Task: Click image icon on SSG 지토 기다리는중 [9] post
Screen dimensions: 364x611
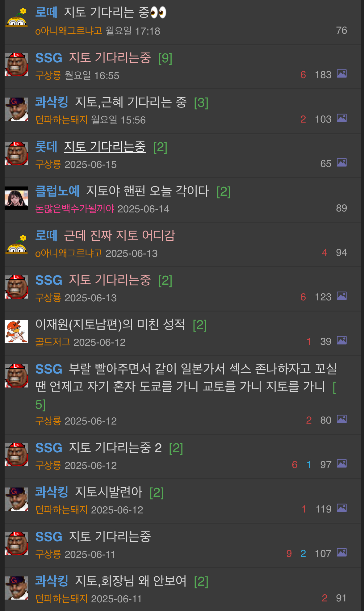Action: pos(341,74)
